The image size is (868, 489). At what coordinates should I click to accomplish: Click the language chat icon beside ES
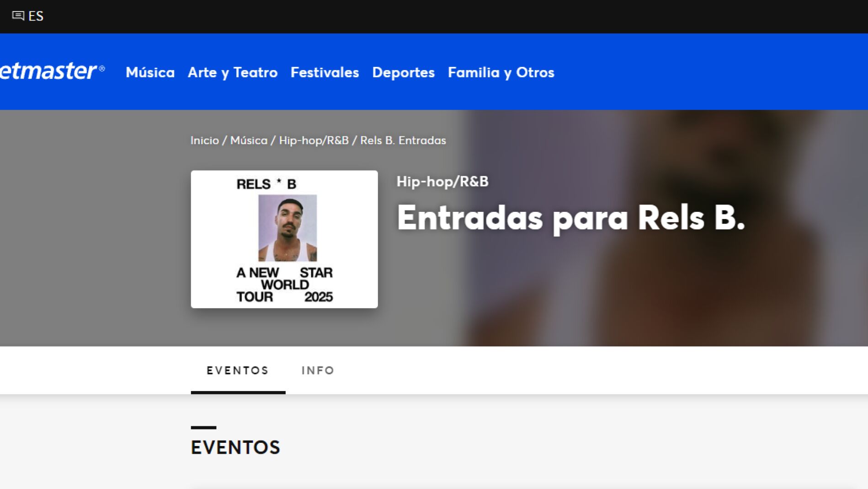(x=18, y=16)
